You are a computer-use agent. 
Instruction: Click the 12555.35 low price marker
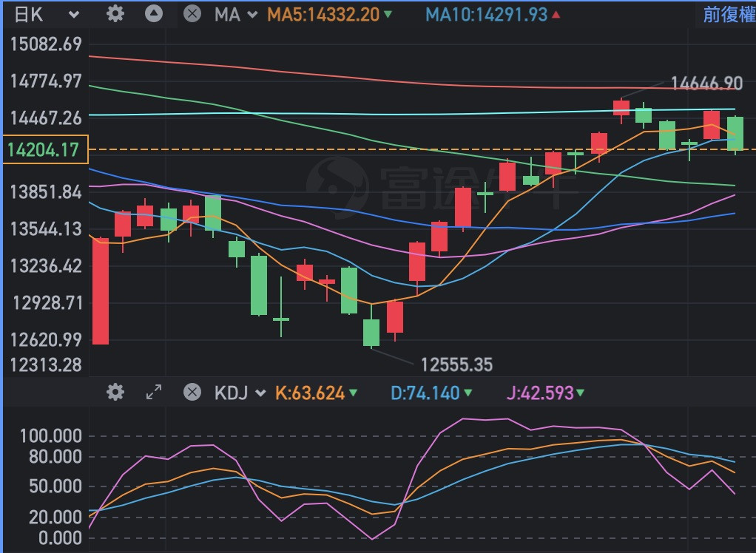456,364
